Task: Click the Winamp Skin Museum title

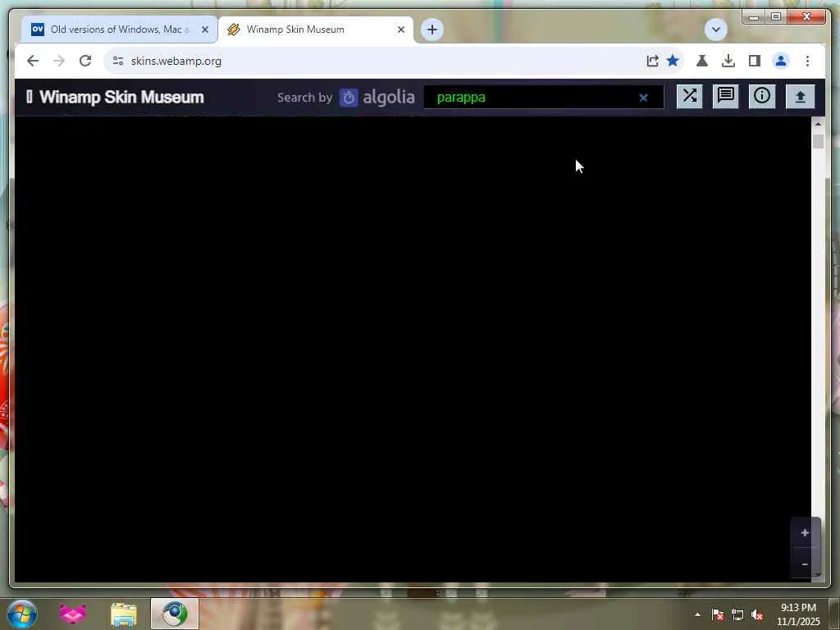Action: (121, 97)
